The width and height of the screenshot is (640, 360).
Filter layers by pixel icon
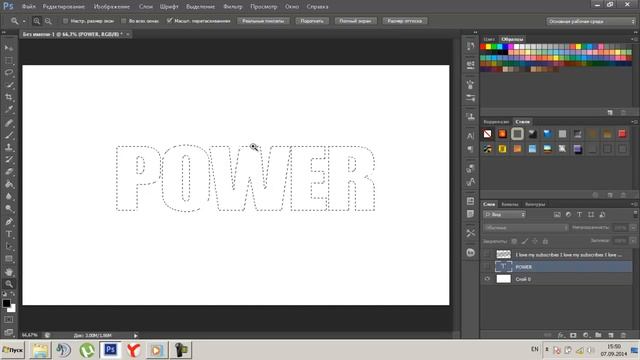tap(557, 214)
